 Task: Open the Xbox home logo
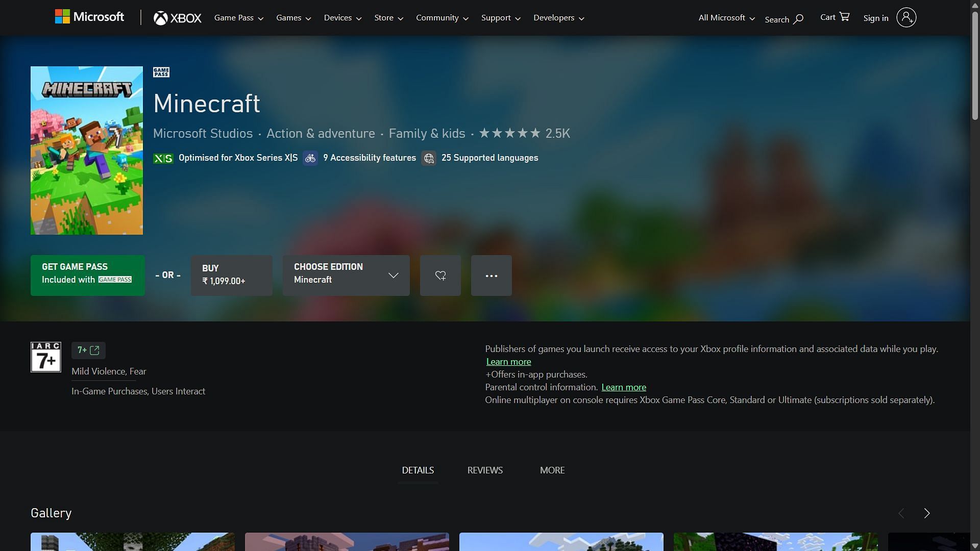[178, 18]
